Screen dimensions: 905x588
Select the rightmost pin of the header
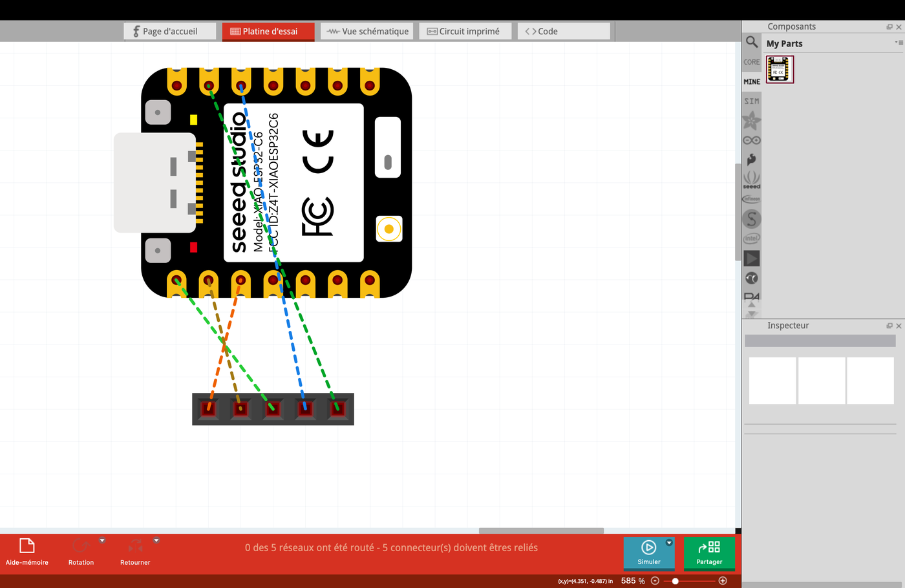click(x=337, y=408)
